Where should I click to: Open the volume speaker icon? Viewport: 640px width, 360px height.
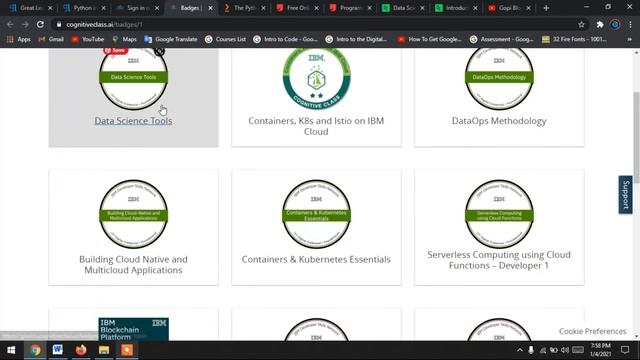[x=565, y=350]
